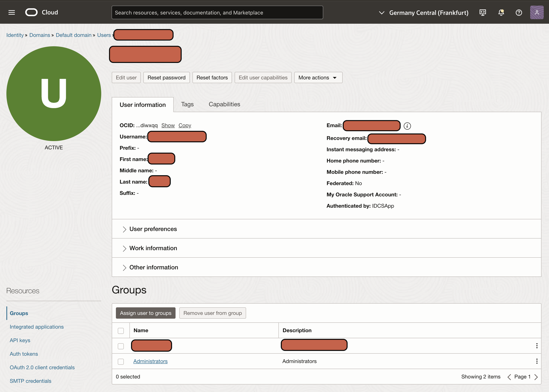Click the More actions dropdown button

(318, 77)
